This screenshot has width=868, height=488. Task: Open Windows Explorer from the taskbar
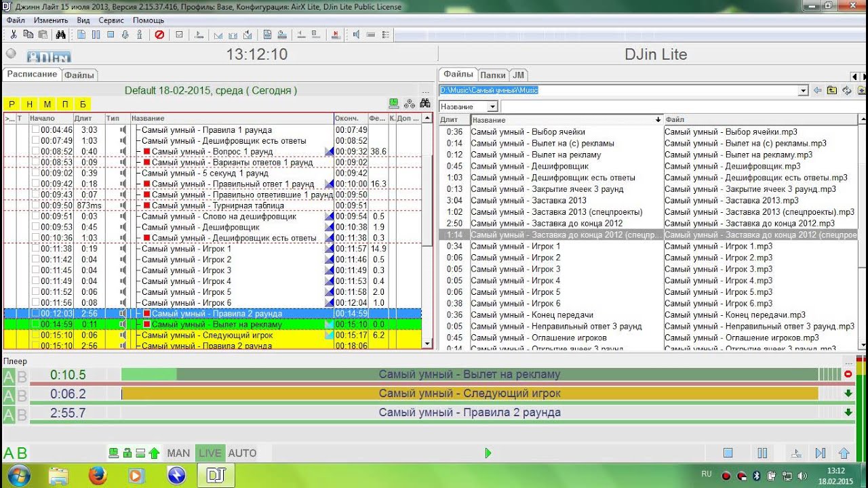click(x=58, y=475)
